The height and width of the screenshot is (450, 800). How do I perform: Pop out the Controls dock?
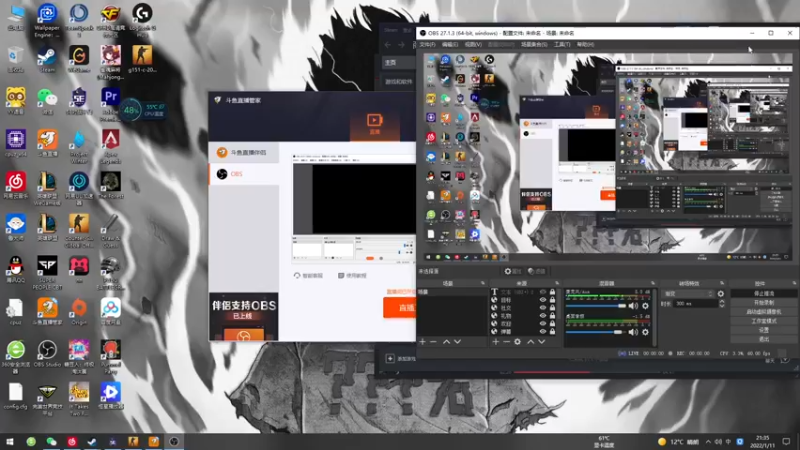pos(794,283)
